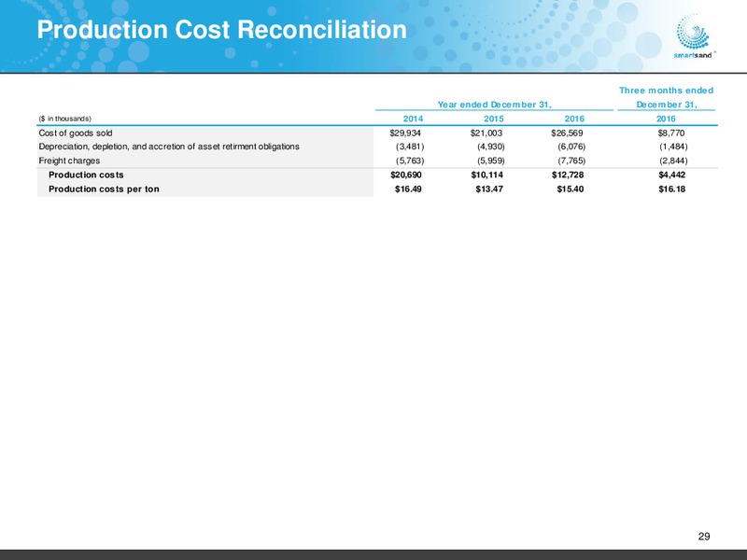Click the Depreciation, depletion, and accretion label
Image resolution: width=747 pixels, height=560 pixels.
[x=169, y=147]
